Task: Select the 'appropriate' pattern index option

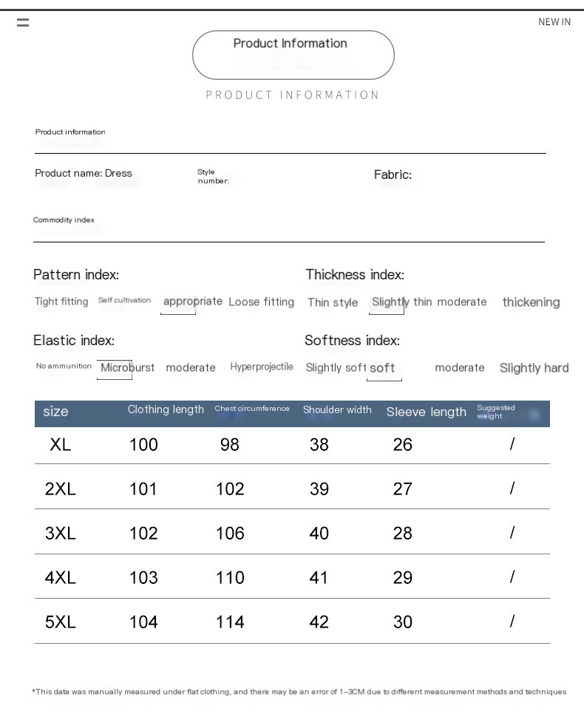Action: pyautogui.click(x=193, y=302)
